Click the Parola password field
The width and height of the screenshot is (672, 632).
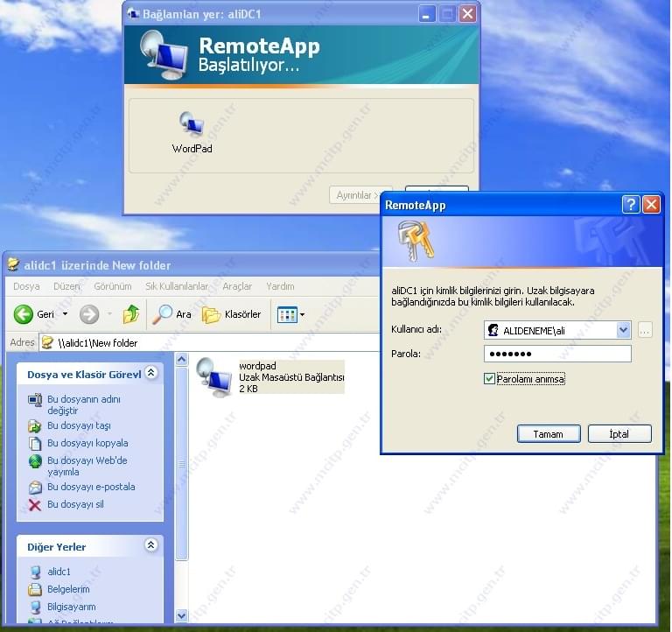pos(557,354)
